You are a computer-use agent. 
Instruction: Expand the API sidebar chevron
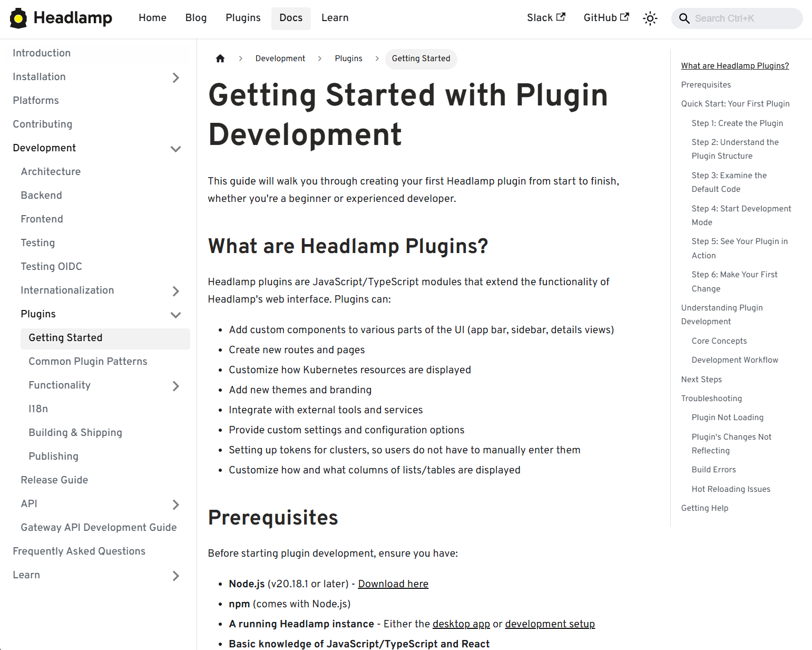pos(176,505)
